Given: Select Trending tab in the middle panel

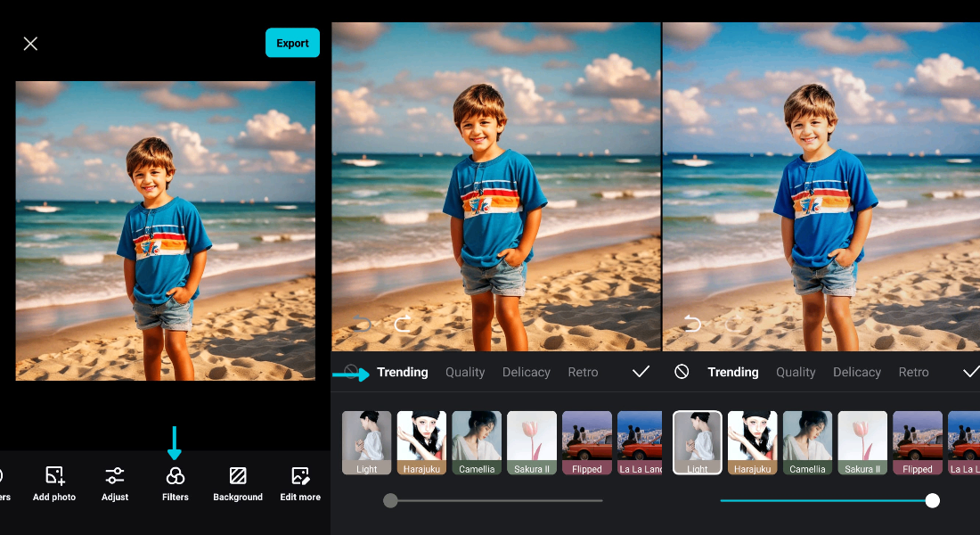Looking at the screenshot, I should (x=403, y=372).
